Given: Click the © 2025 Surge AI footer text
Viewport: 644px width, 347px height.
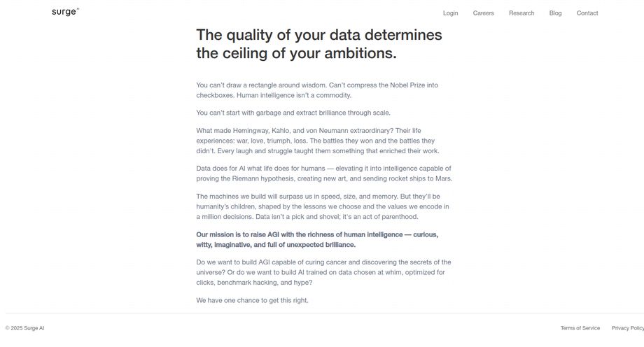Looking at the screenshot, I should [24, 328].
